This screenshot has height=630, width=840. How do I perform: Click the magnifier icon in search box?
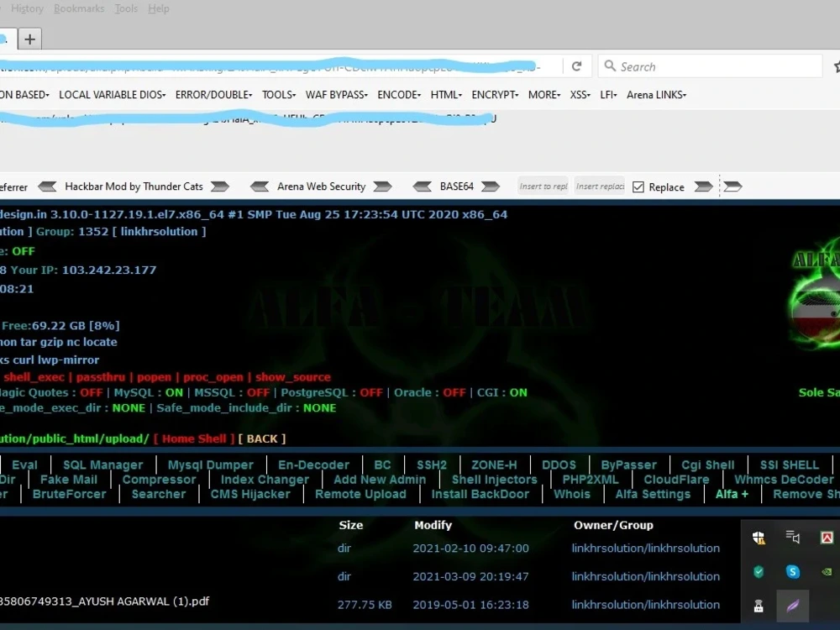pos(610,66)
